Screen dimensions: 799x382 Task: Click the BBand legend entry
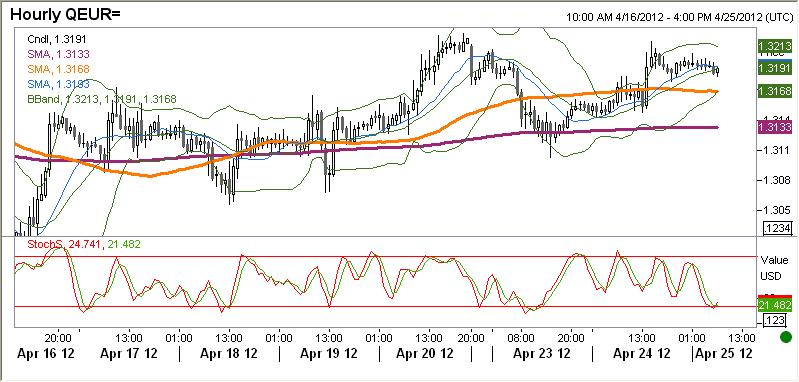click(101, 99)
